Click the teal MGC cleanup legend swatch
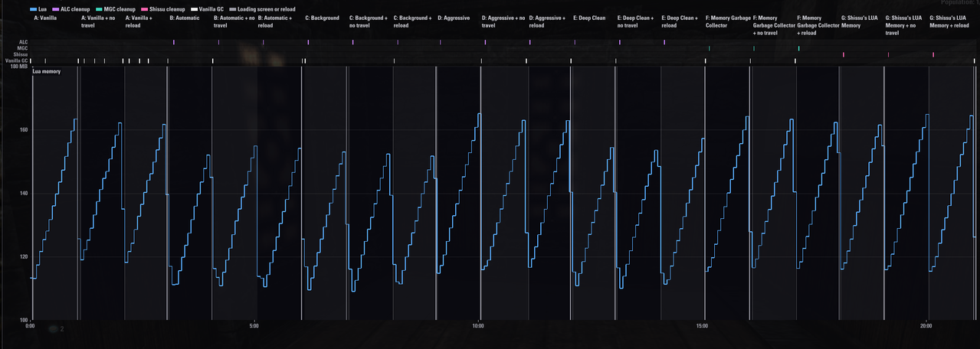 99,9
